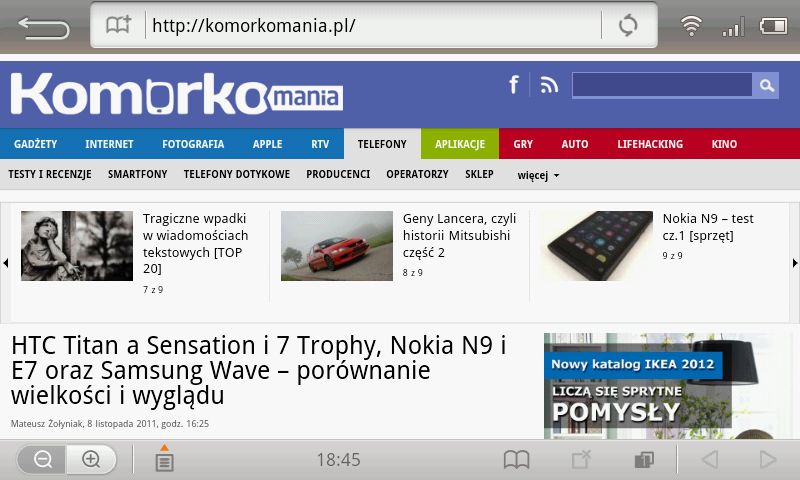The height and width of the screenshot is (480, 800).
Task: Open bookmarks via open book icon
Action: pos(516,460)
